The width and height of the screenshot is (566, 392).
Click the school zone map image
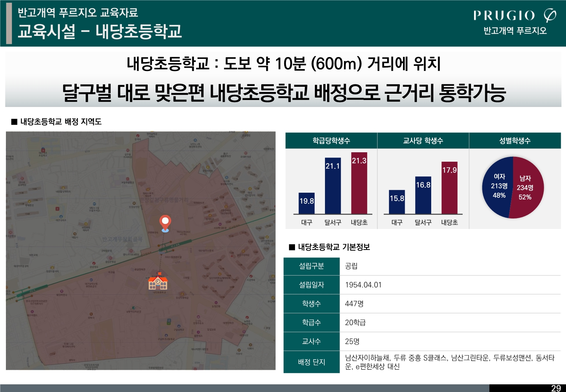(141, 251)
